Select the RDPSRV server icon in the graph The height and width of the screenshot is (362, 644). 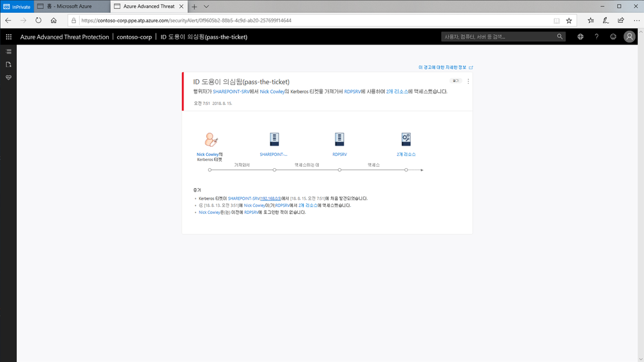coord(339,138)
